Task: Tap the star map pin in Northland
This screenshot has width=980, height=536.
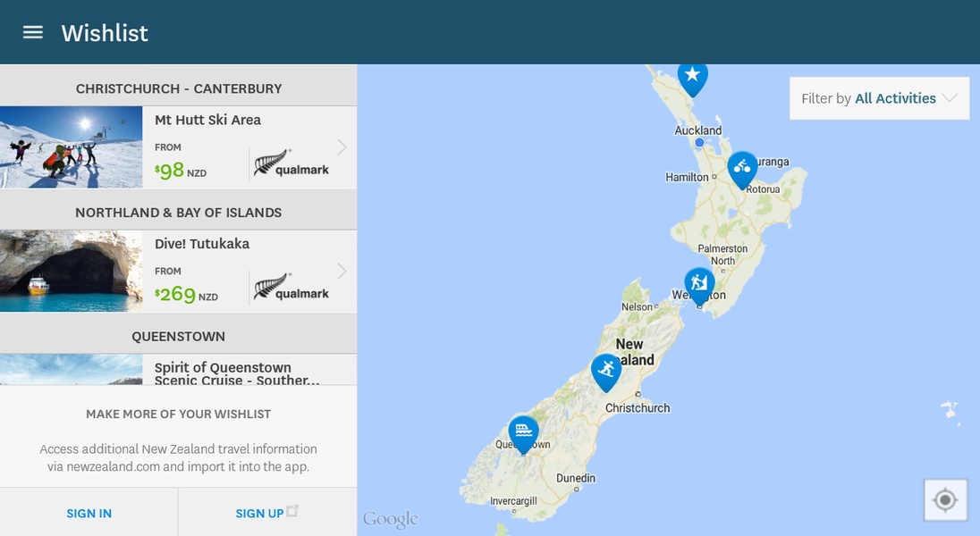Action: 692,79
